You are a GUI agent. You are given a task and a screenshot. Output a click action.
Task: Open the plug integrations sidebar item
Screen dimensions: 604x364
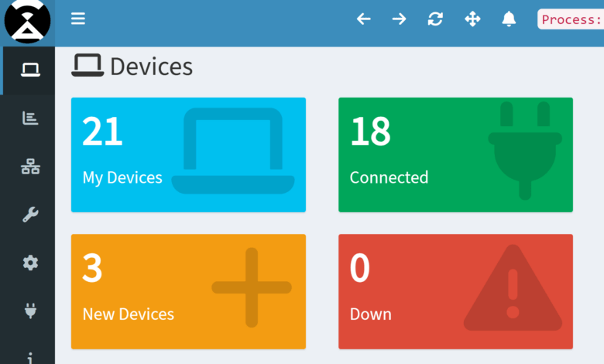pos(30,311)
